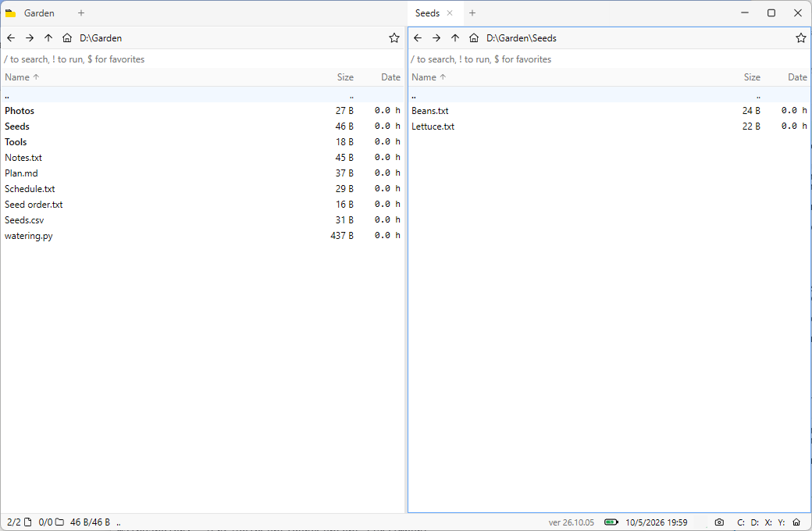Viewport: 812px width, 531px height.
Task: Click the battery icon in status bar
Action: click(611, 522)
